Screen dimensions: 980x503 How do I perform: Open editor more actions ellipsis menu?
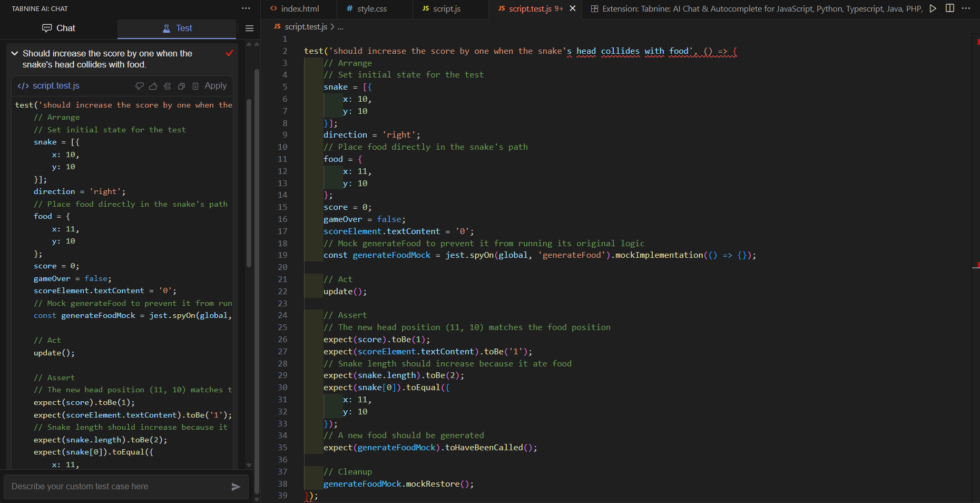[x=966, y=8]
